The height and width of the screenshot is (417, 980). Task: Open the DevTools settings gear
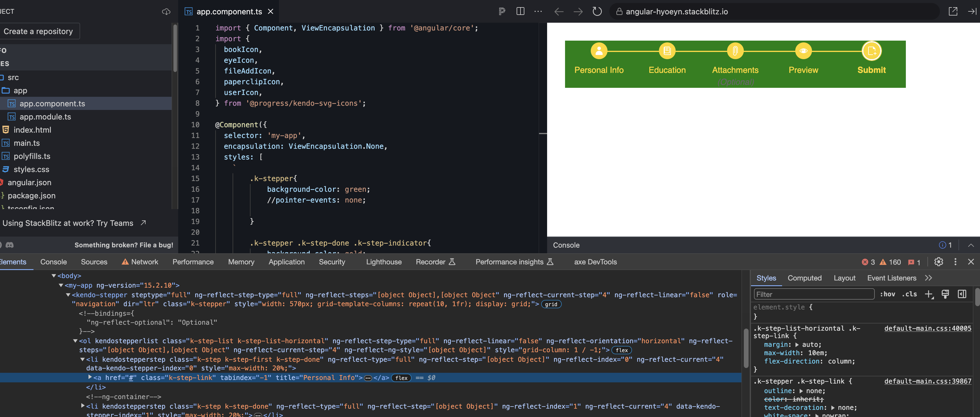pos(938,262)
